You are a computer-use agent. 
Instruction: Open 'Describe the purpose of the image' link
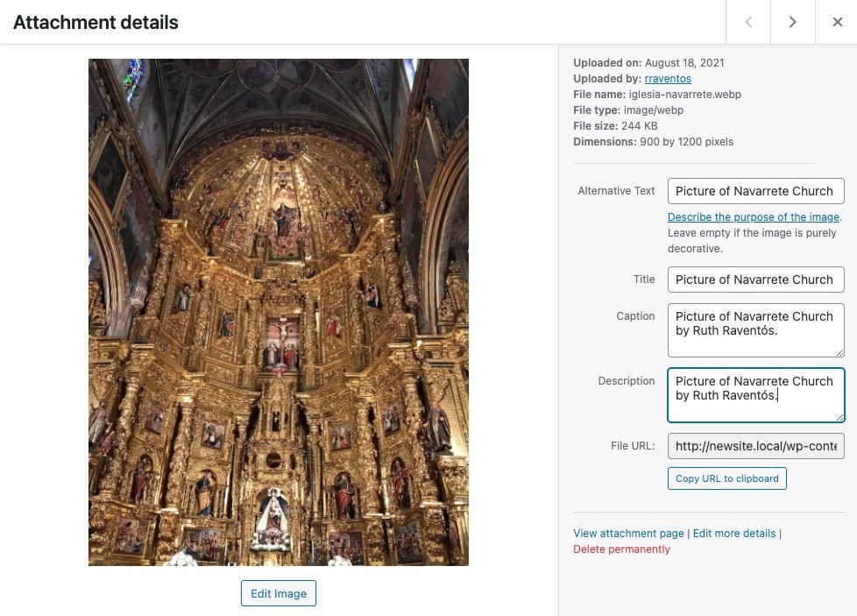753,217
